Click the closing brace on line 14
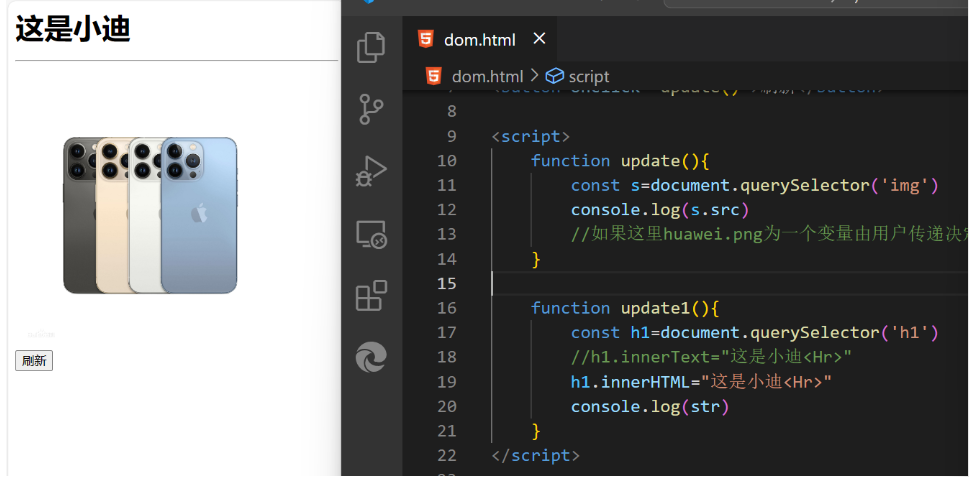The image size is (969, 477). pyautogui.click(x=536, y=260)
